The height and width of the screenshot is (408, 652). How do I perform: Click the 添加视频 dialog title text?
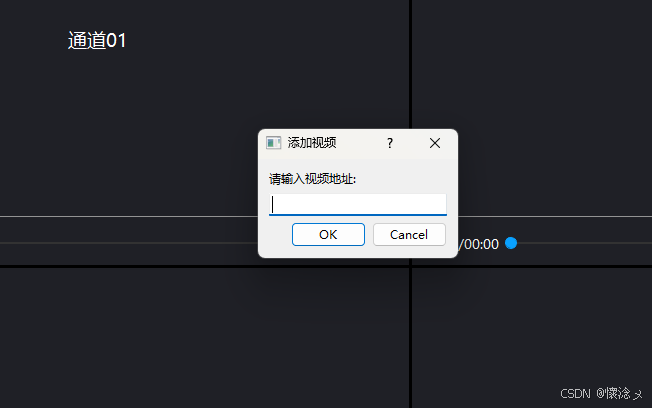click(x=312, y=143)
